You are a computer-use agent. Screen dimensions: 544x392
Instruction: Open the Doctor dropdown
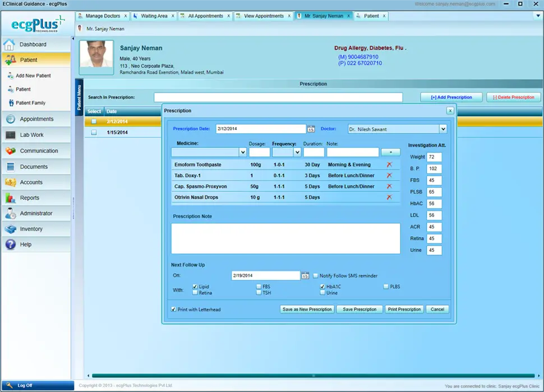pyautogui.click(x=442, y=129)
